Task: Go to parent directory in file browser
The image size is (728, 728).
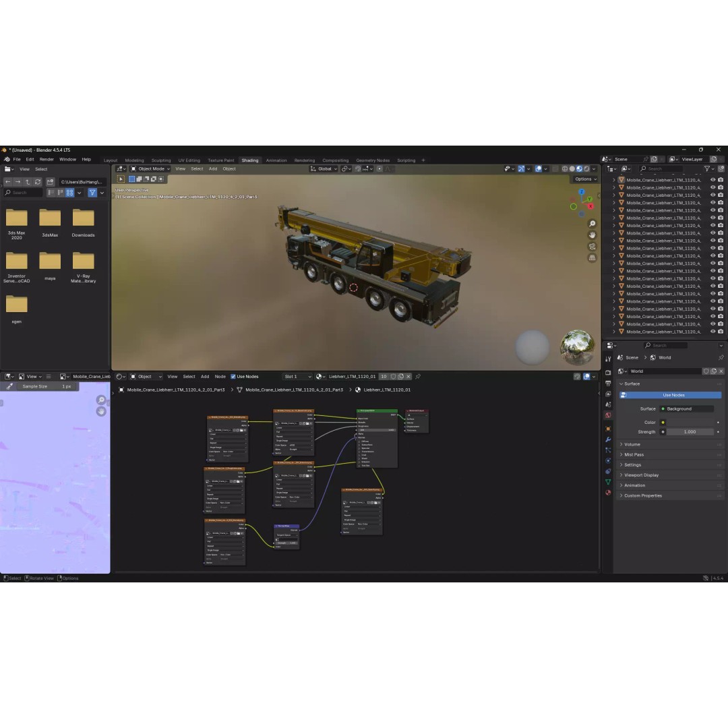Action: point(28,182)
